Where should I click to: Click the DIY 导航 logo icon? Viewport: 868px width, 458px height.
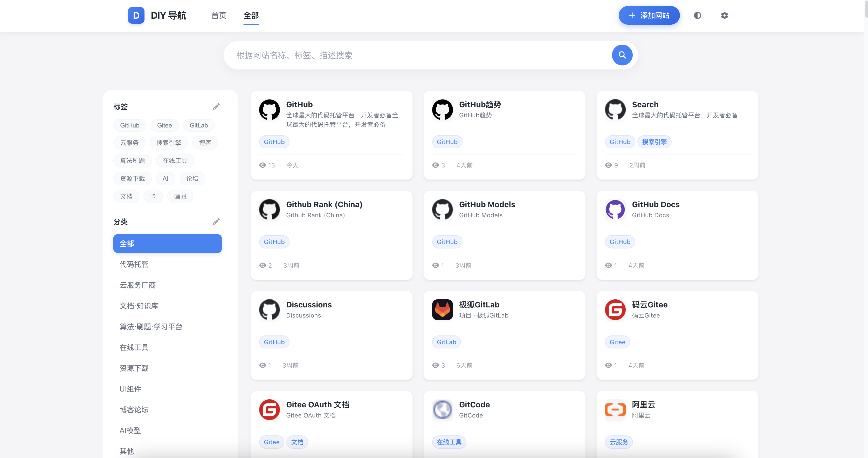pos(136,15)
